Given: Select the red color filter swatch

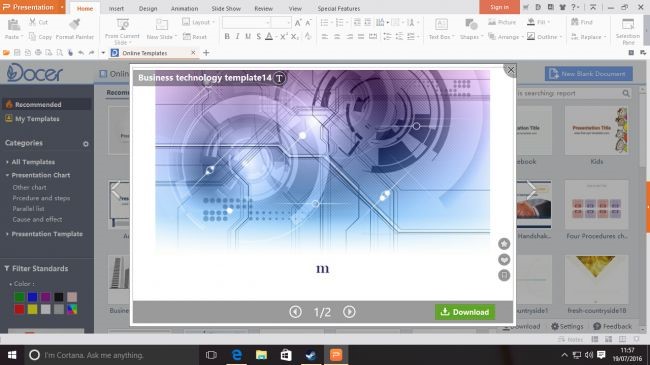Looking at the screenshot, I should click(x=19, y=309).
